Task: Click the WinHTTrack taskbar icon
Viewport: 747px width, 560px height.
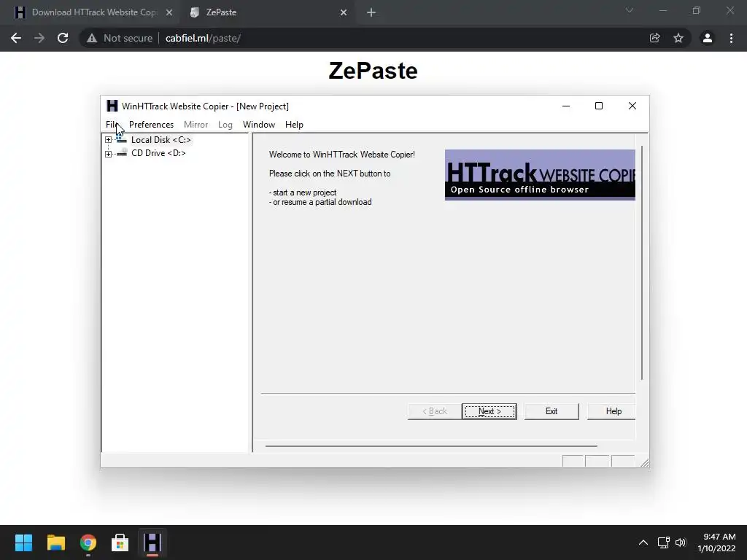Action: (152, 542)
